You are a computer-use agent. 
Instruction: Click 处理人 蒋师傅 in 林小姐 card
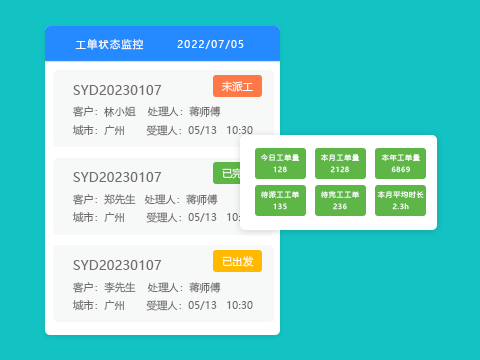[x=184, y=112]
